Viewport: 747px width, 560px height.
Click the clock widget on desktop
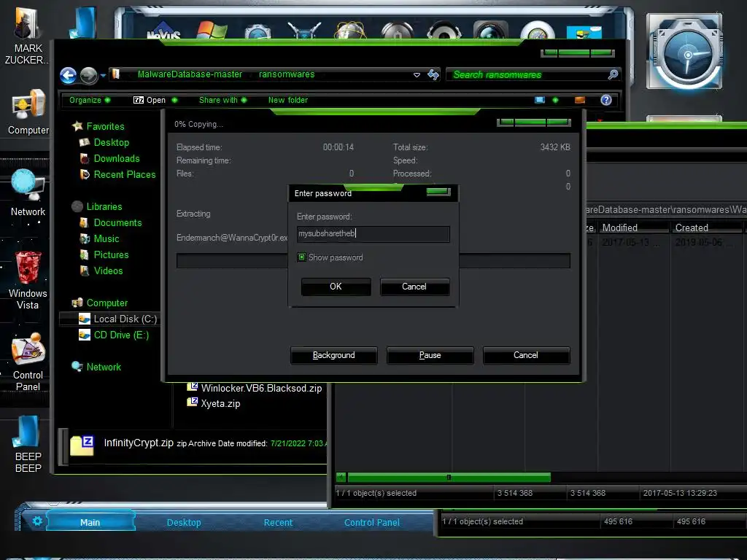pyautogui.click(x=684, y=52)
